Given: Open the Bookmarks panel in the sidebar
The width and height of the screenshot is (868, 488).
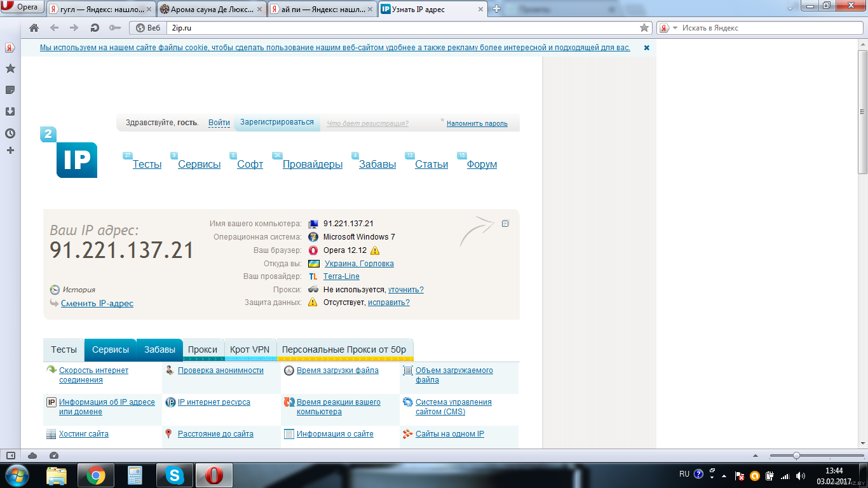Looking at the screenshot, I should click(10, 69).
